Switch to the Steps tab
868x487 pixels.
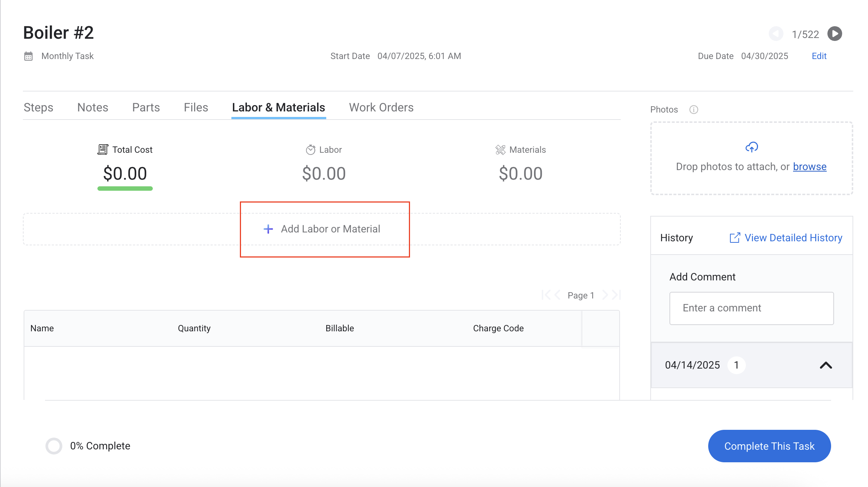pyautogui.click(x=38, y=107)
